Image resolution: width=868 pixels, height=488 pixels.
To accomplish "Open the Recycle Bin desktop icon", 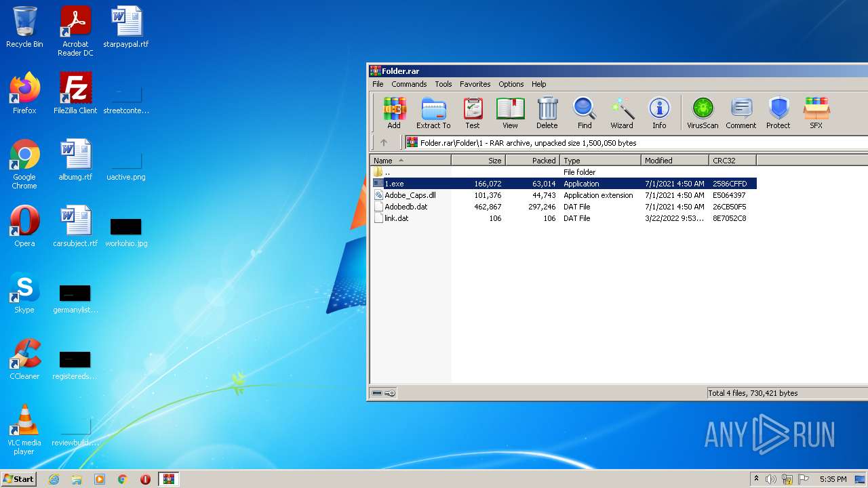I will [24, 27].
